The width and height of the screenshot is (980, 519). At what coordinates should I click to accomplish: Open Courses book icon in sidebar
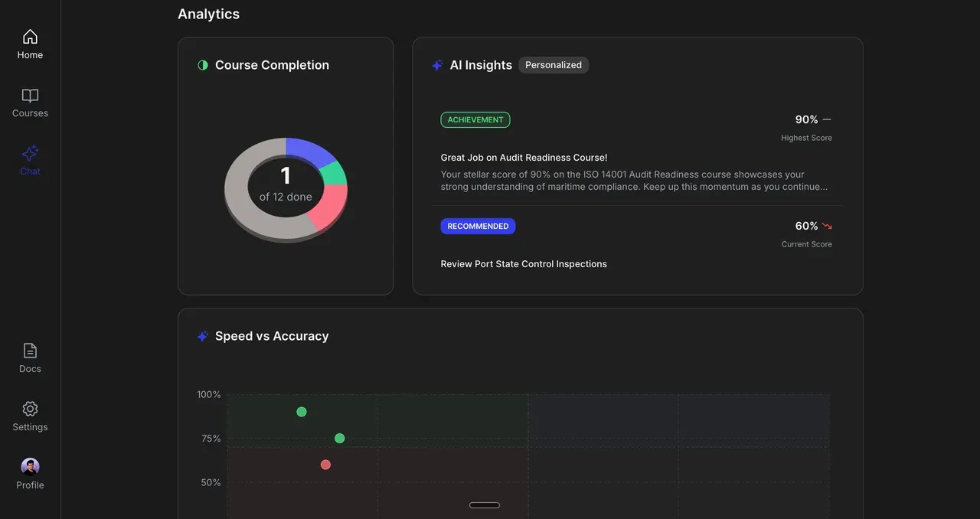[30, 96]
